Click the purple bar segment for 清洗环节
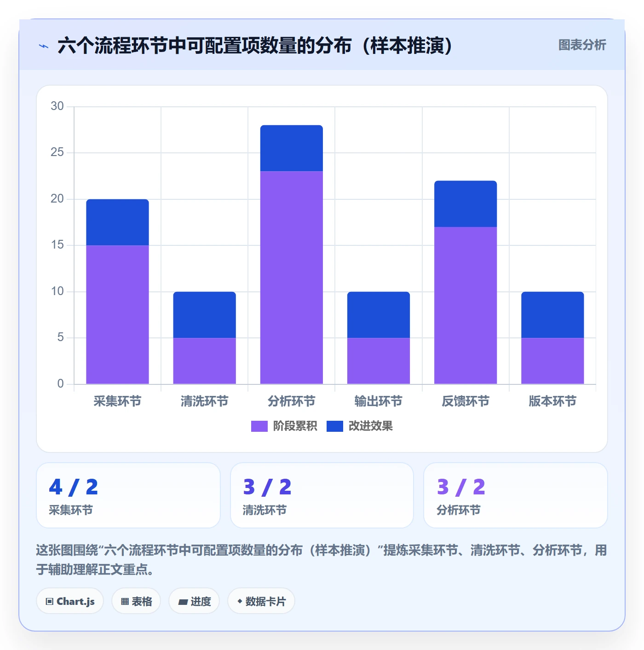The width and height of the screenshot is (644, 650). coord(204,361)
